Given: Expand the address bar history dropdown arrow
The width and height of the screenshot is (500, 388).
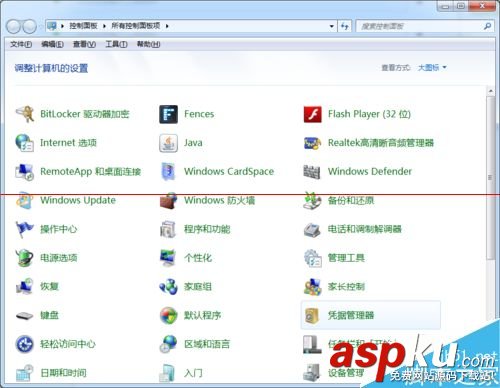Looking at the screenshot, I should click(x=332, y=26).
